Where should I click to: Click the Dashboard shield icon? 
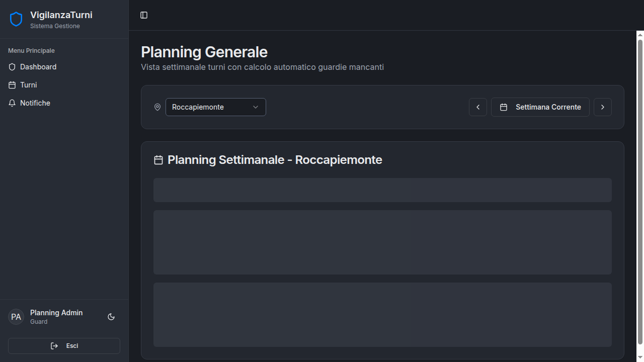coord(13,67)
